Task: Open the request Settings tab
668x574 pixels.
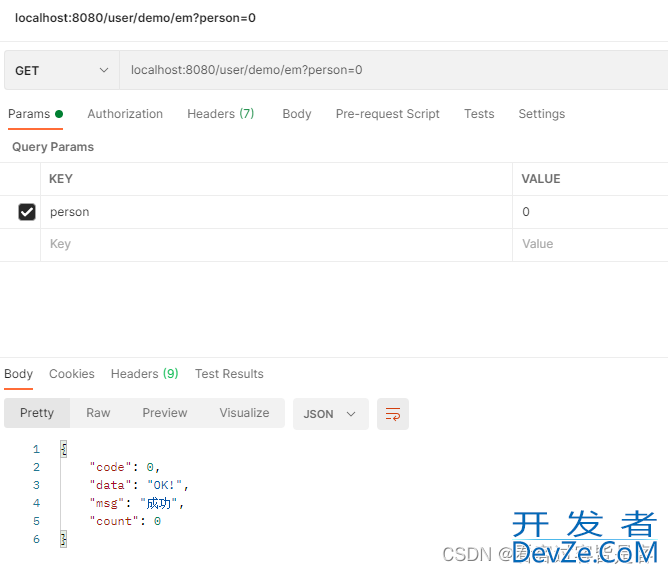Action: click(x=541, y=114)
